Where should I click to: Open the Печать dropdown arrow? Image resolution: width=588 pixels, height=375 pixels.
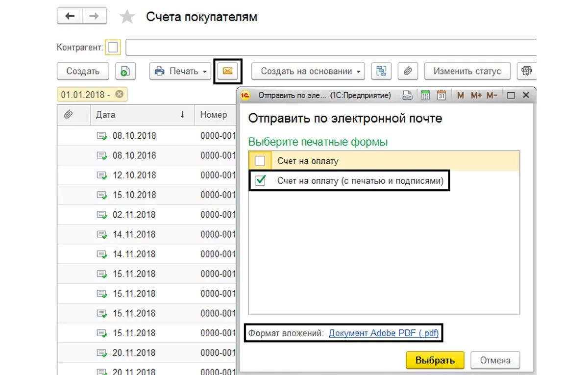tap(204, 72)
